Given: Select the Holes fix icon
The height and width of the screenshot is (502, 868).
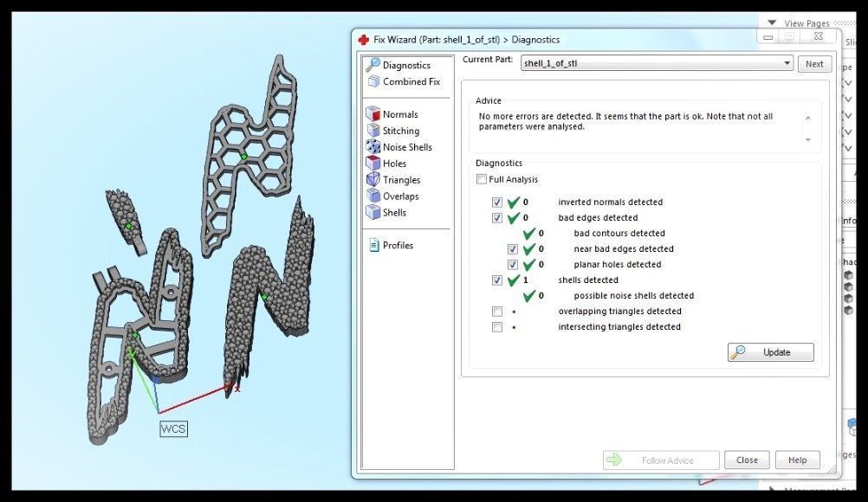Looking at the screenshot, I should (373, 163).
